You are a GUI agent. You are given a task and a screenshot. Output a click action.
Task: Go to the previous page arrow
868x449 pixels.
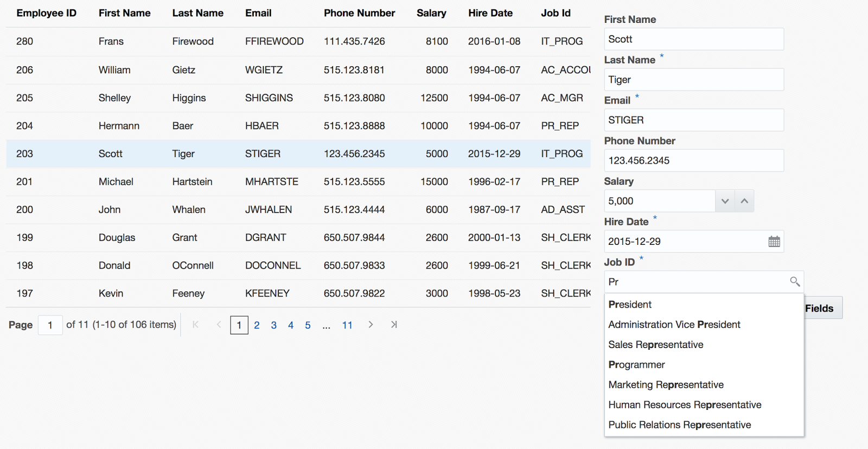pos(219,325)
